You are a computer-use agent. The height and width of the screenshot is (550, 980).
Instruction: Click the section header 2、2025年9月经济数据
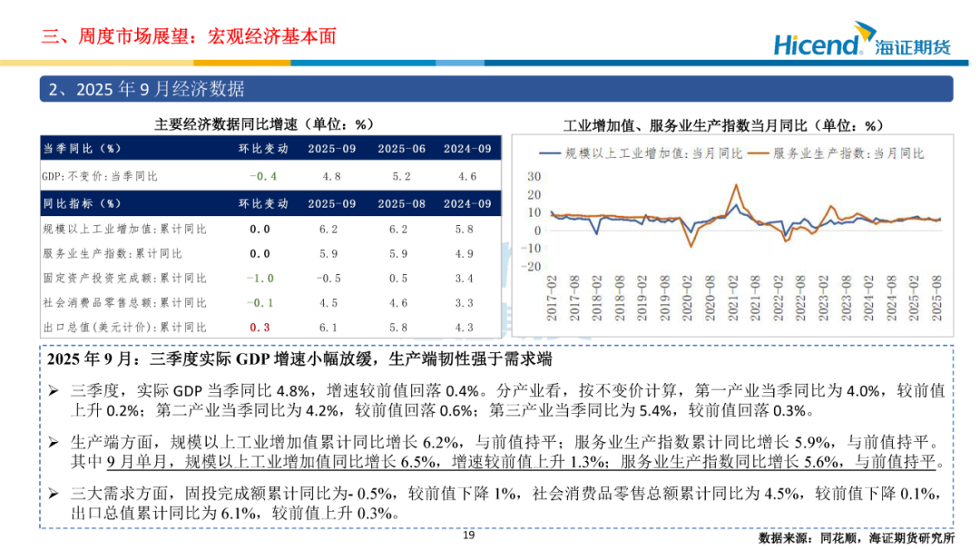[x=496, y=89]
